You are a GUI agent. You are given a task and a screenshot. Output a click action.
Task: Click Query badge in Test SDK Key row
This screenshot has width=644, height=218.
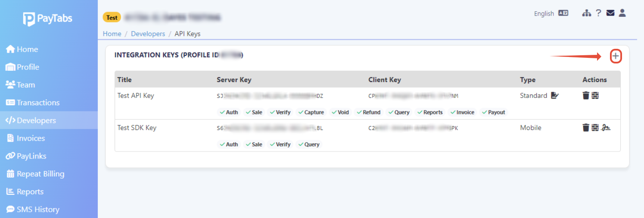[309, 144]
